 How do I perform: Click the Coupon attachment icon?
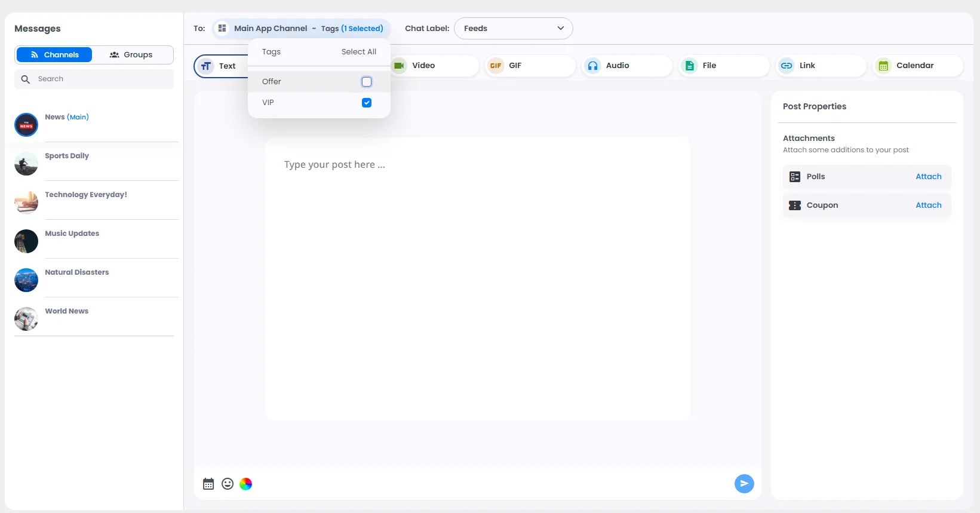point(795,205)
